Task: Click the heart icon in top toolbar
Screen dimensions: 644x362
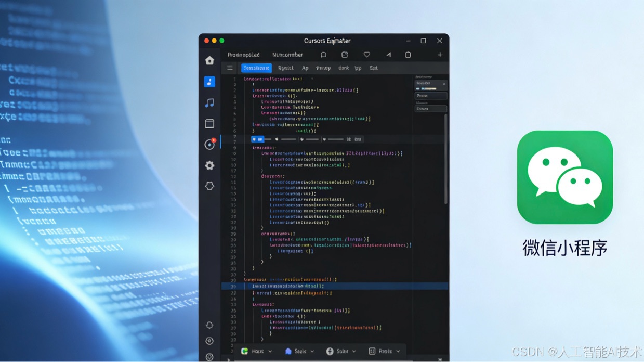Action: (x=366, y=55)
